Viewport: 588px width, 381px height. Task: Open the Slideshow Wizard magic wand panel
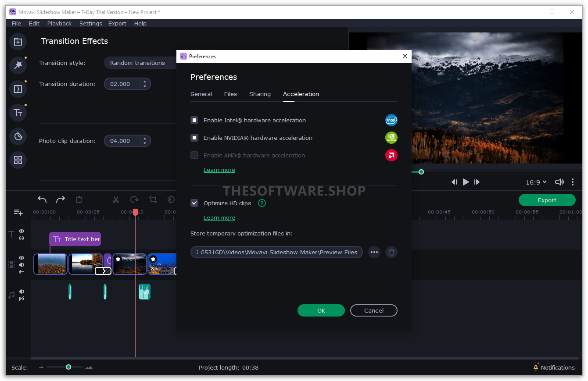18,65
